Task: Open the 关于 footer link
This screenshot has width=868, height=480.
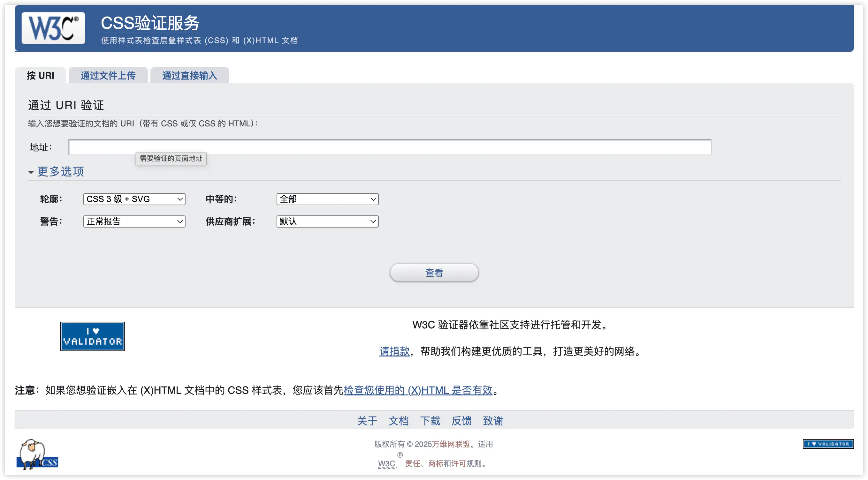Action: (367, 420)
